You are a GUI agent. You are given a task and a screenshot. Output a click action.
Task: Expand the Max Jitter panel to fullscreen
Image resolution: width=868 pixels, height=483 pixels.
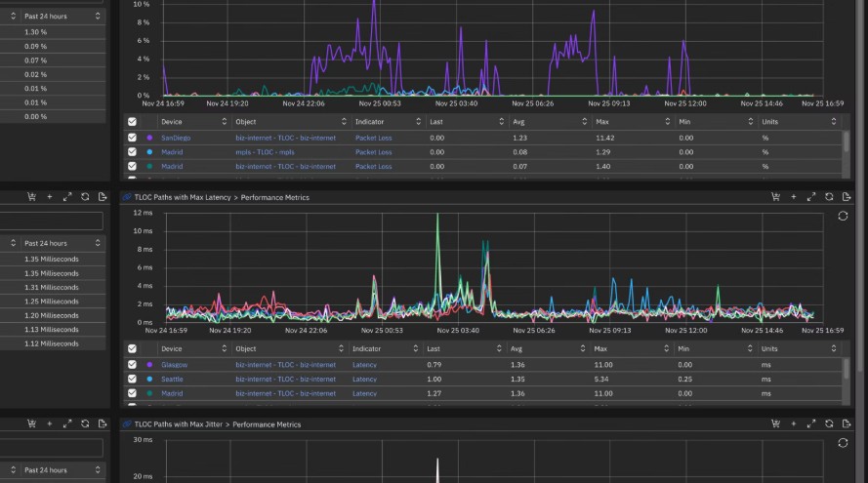[x=811, y=424]
